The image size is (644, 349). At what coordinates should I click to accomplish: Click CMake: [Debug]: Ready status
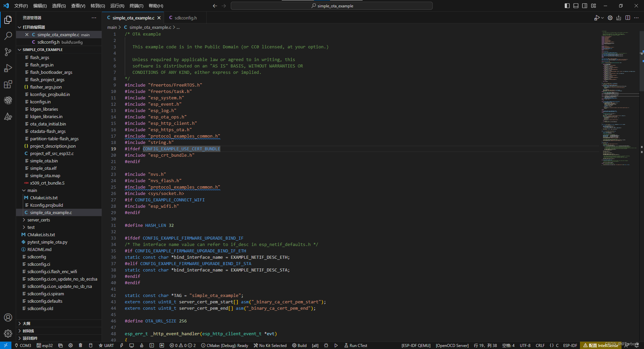point(225,345)
